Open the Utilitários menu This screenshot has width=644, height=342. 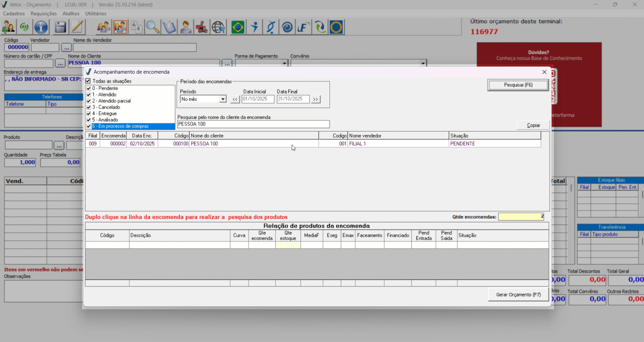tap(96, 13)
